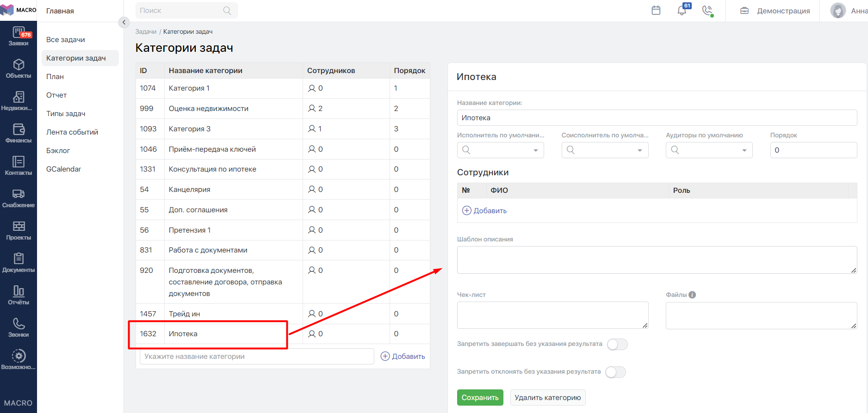Open the Заявки section in sidebar
The width and height of the screenshot is (868, 413).
pyautogui.click(x=19, y=37)
